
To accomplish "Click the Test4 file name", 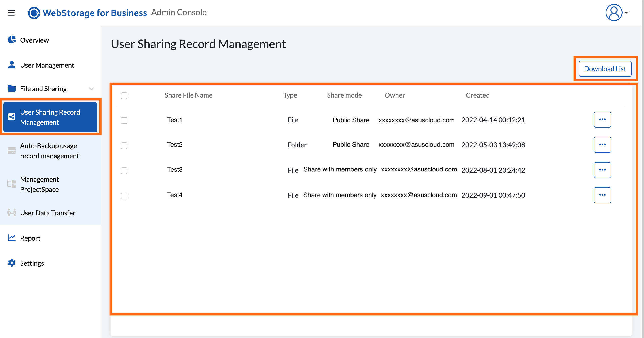I will pos(174,195).
